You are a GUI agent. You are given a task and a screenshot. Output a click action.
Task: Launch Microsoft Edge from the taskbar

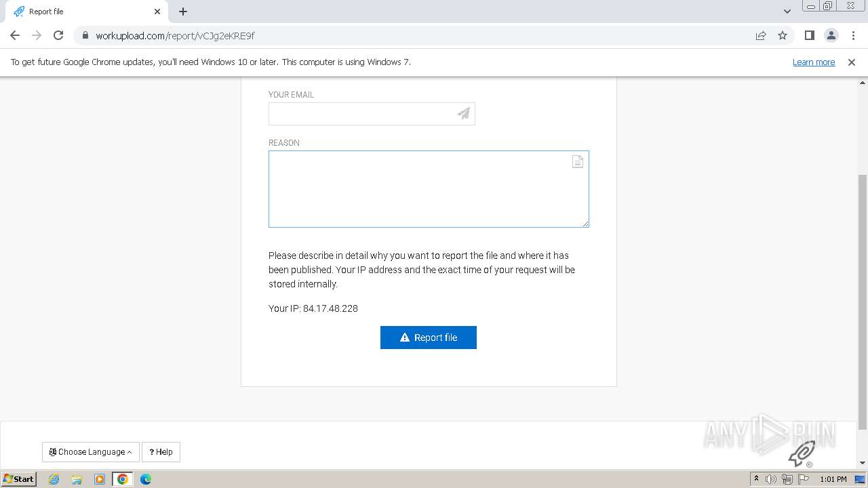146,479
